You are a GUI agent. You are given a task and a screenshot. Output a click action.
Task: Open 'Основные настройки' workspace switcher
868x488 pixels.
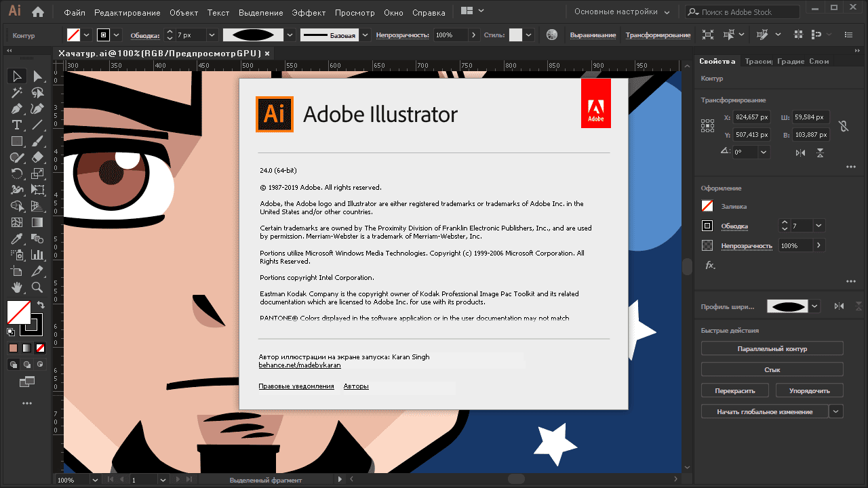coord(622,12)
